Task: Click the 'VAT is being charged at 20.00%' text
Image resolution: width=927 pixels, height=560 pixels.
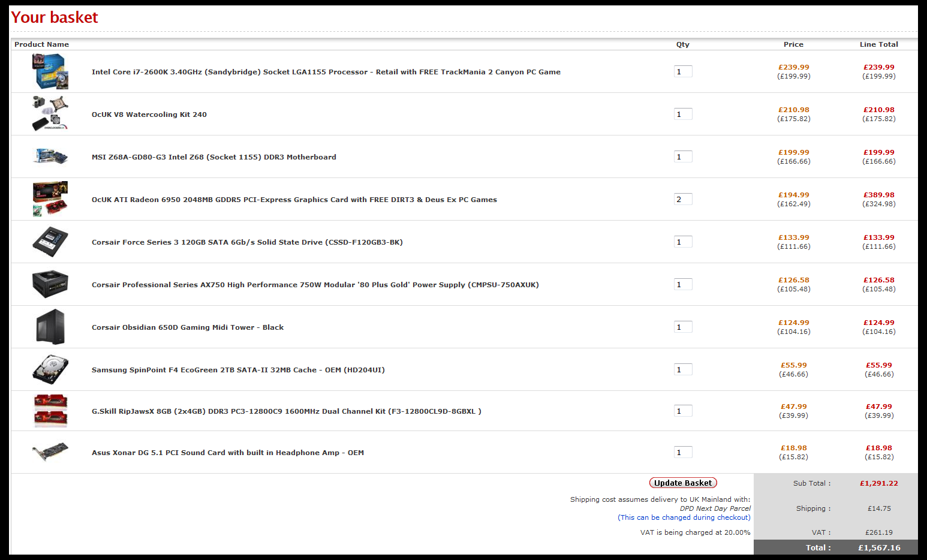Action: (x=695, y=532)
